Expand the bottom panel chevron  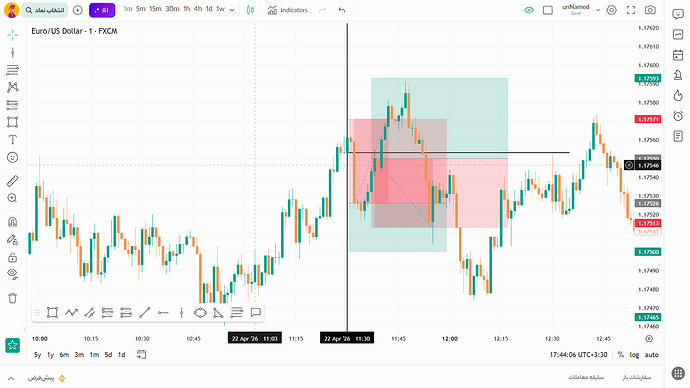[x=11, y=378]
